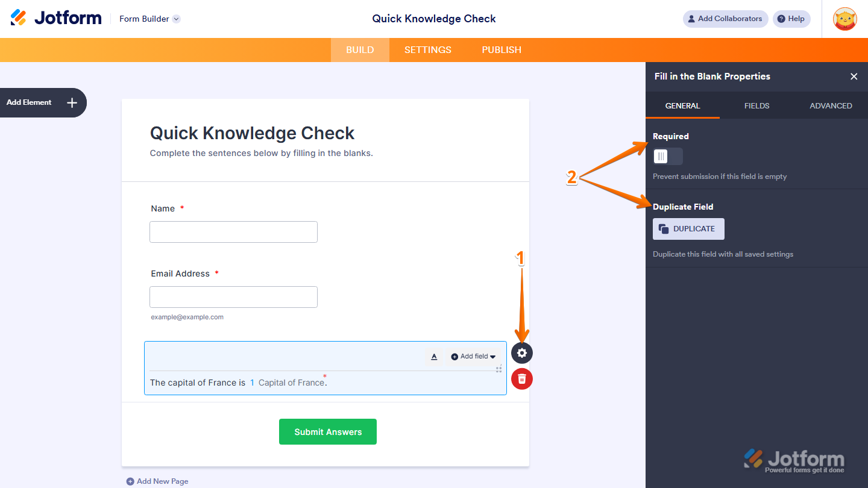868x488 pixels.
Task: Click the gear properties icon
Action: 522,353
